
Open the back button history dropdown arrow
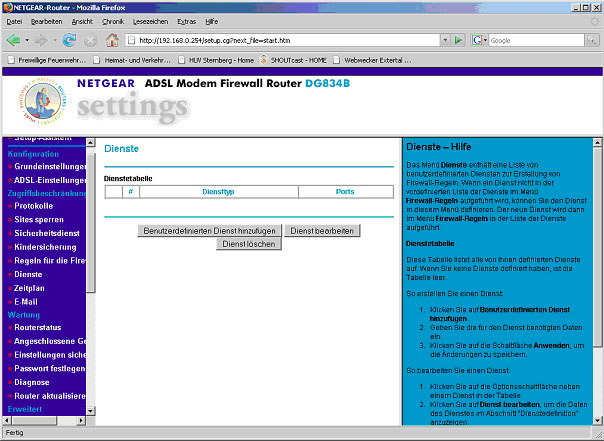coord(26,40)
